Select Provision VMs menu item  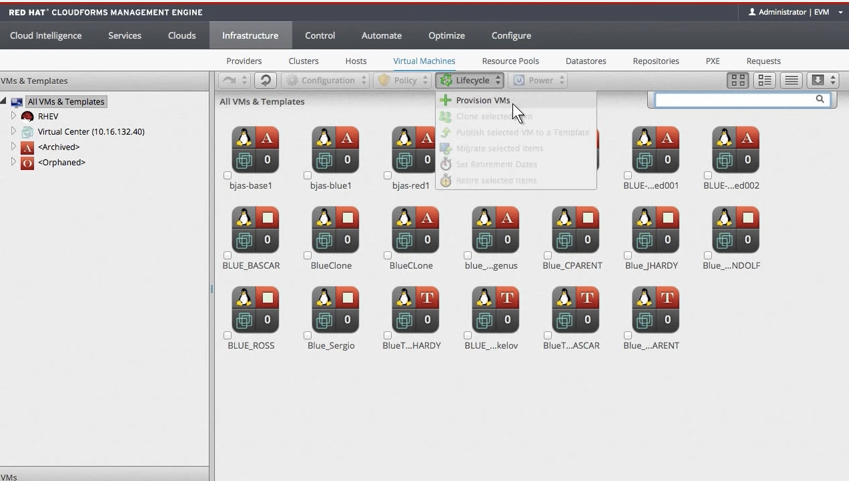click(x=482, y=100)
